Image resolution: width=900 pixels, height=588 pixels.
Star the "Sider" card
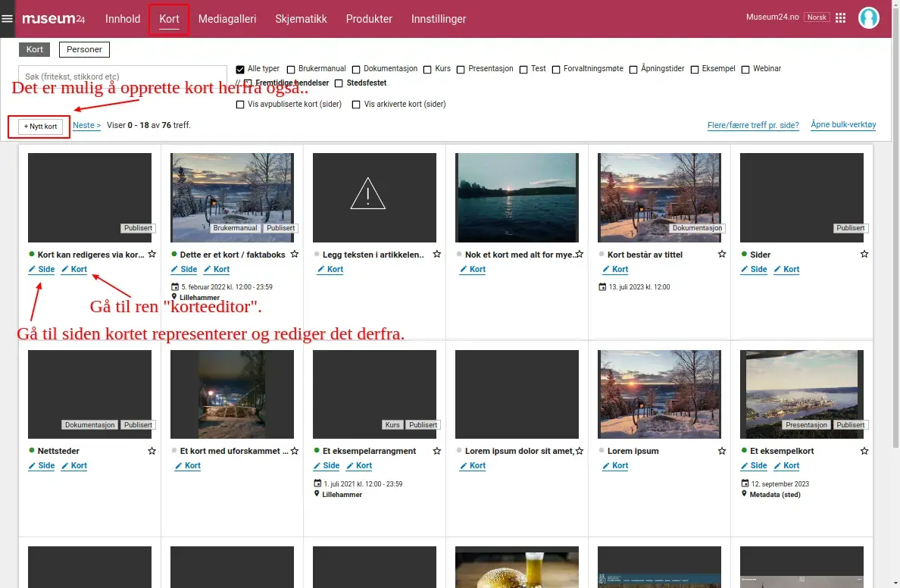click(864, 254)
